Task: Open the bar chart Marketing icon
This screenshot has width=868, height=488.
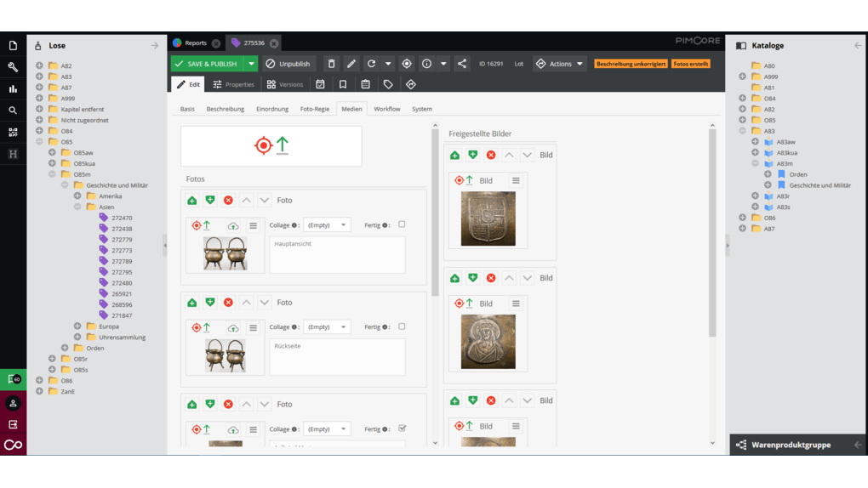Action: (13, 88)
